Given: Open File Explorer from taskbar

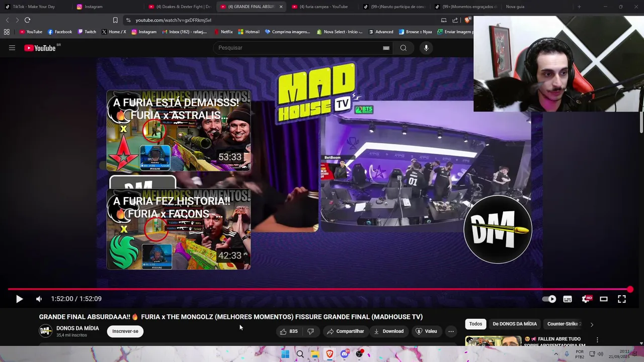Looking at the screenshot, I should [315, 354].
